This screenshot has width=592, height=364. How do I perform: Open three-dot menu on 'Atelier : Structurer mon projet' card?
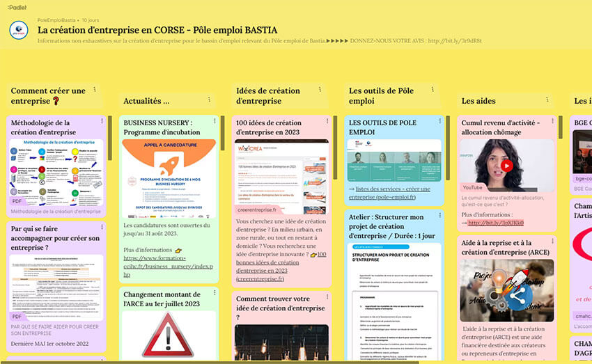(x=440, y=215)
